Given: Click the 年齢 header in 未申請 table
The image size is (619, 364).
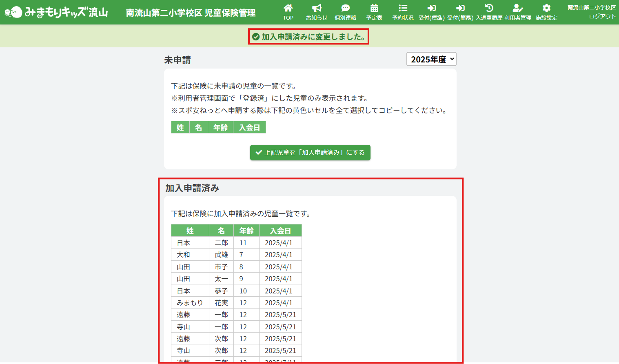Looking at the screenshot, I should (220, 127).
